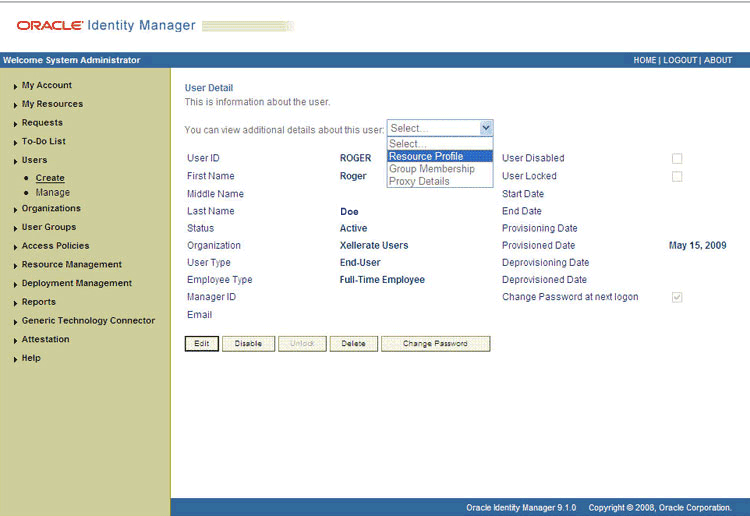Click the Xellerate Users organization value
Image resolution: width=750 pixels, height=516 pixels.
(x=374, y=245)
